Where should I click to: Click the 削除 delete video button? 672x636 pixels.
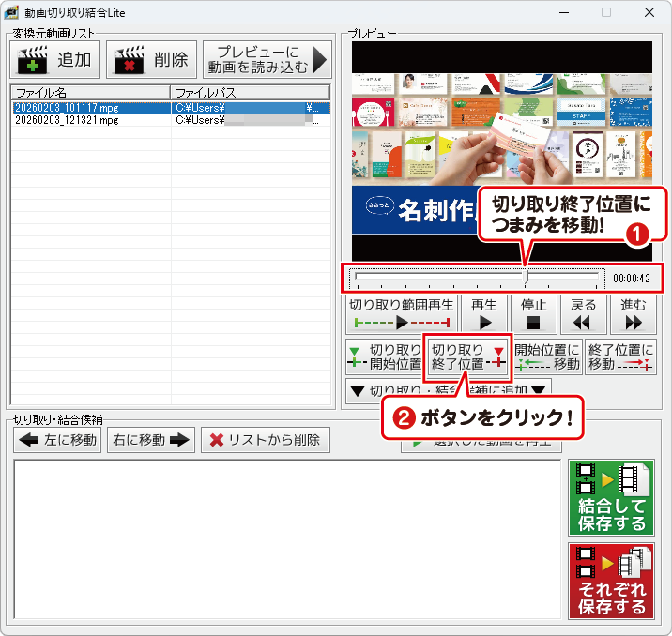tap(151, 60)
